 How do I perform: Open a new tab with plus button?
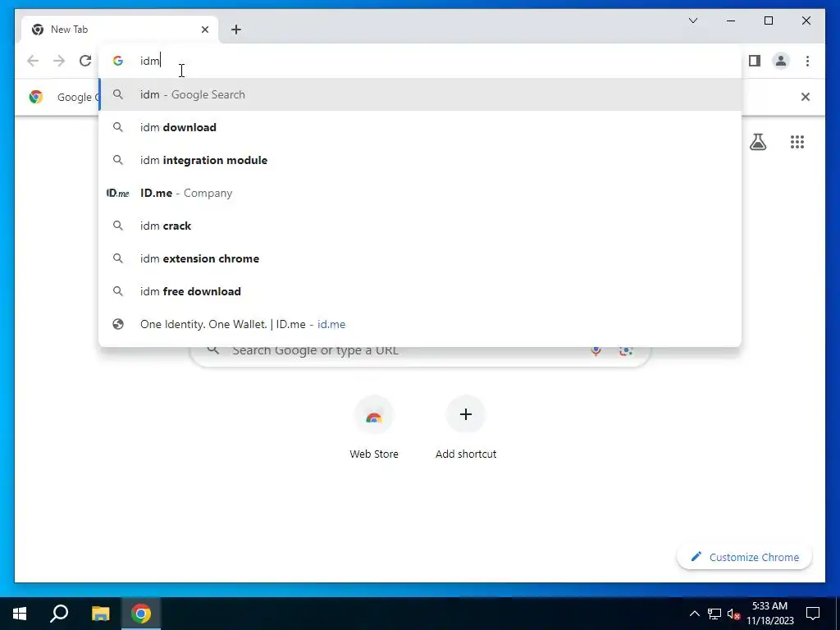pyautogui.click(x=236, y=30)
